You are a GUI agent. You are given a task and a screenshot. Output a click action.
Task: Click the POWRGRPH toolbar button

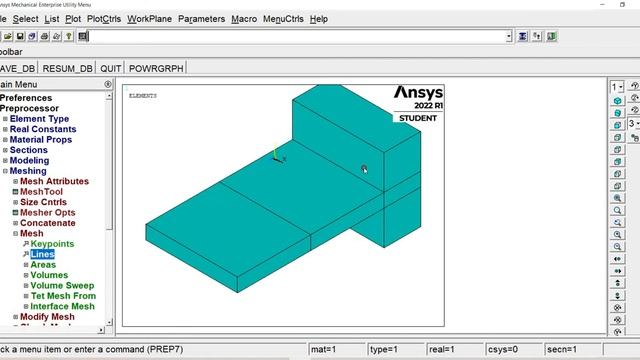156,68
